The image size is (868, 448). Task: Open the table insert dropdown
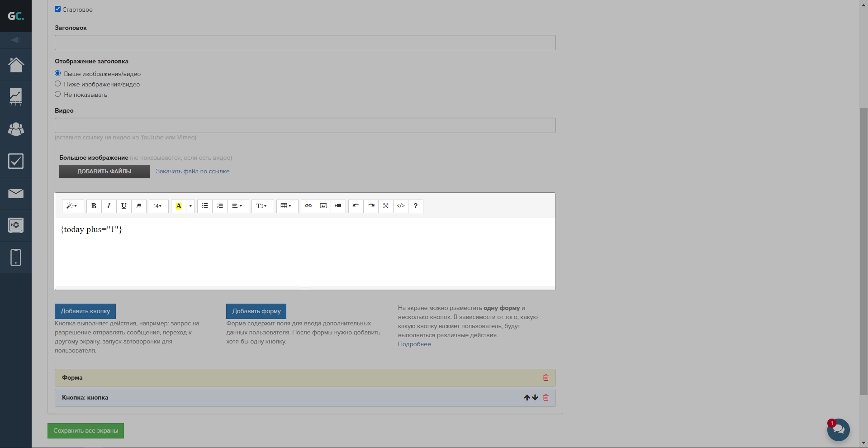286,206
